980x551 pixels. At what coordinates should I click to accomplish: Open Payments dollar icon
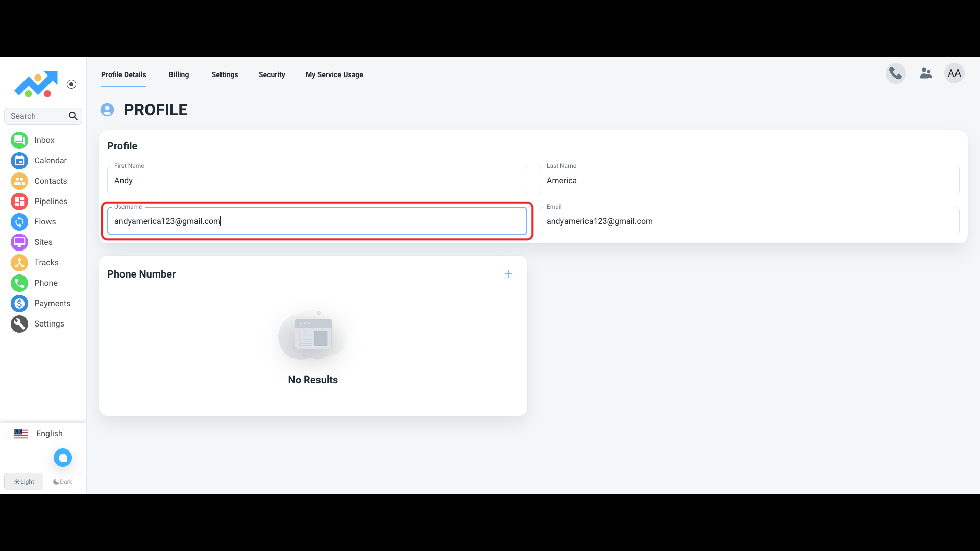click(x=19, y=304)
